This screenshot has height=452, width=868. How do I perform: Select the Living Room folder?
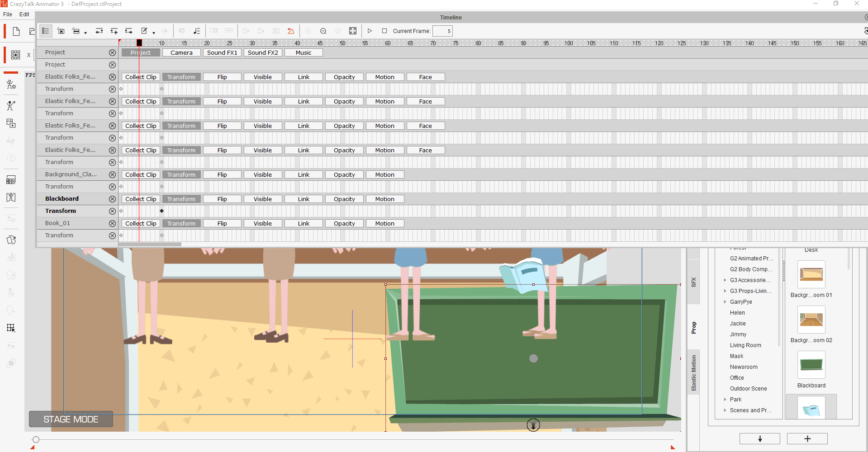click(x=745, y=345)
